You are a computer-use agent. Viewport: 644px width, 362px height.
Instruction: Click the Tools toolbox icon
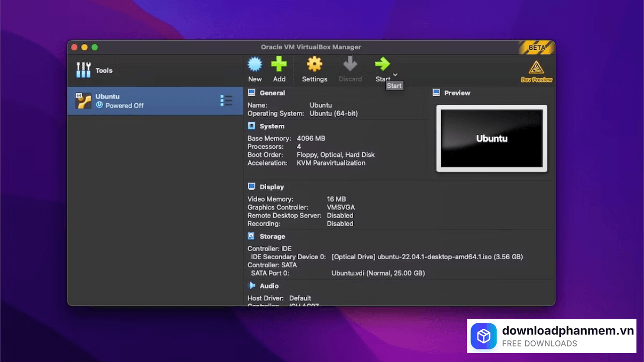click(84, 70)
